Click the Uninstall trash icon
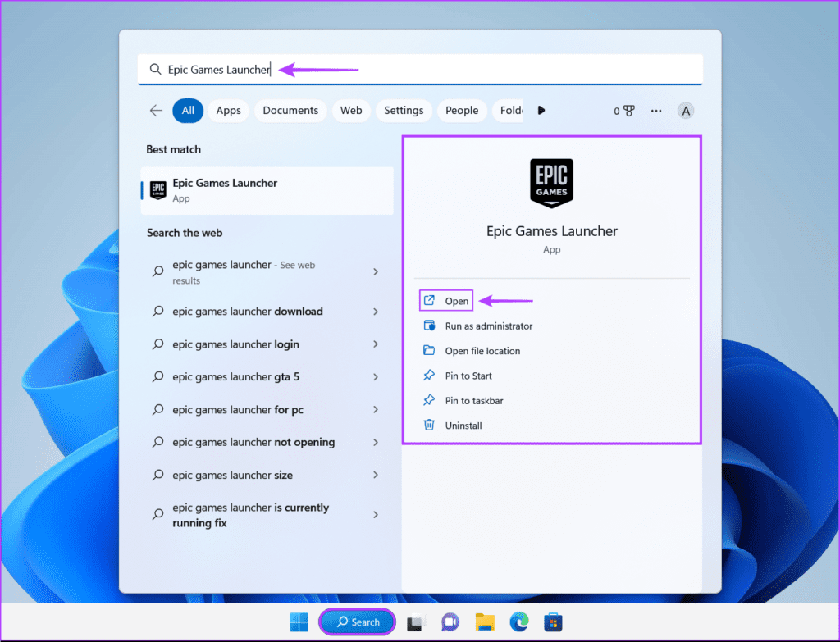This screenshot has height=642, width=840. [429, 425]
